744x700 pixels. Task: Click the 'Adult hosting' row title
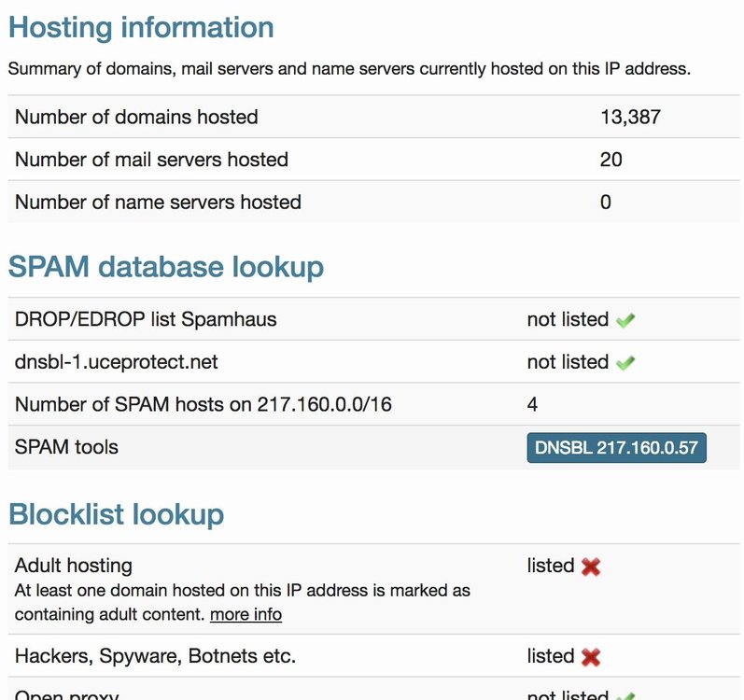(x=74, y=566)
